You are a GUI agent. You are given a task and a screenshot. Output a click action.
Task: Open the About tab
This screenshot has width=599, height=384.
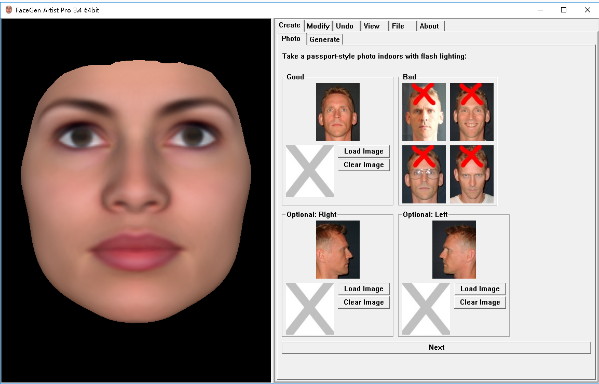(429, 26)
